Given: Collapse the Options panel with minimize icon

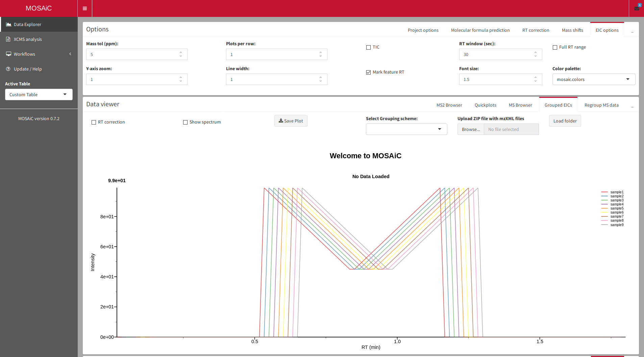Looking at the screenshot, I should [x=632, y=30].
